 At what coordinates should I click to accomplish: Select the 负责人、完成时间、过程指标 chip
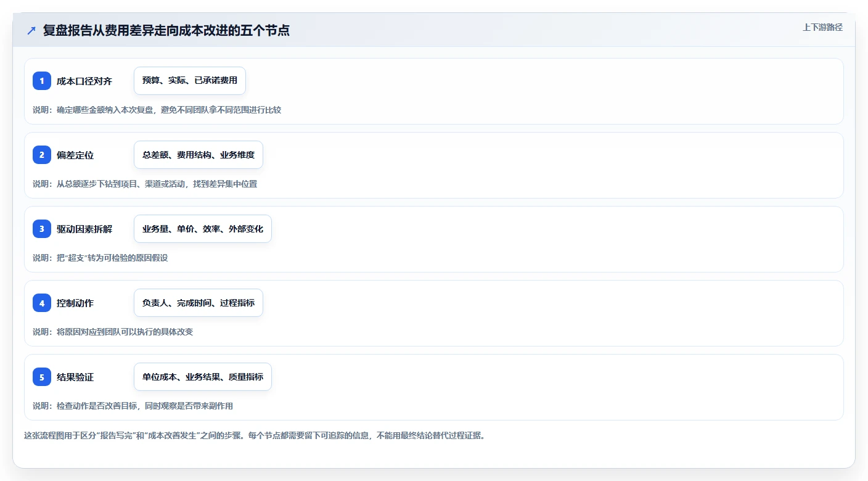[199, 303]
